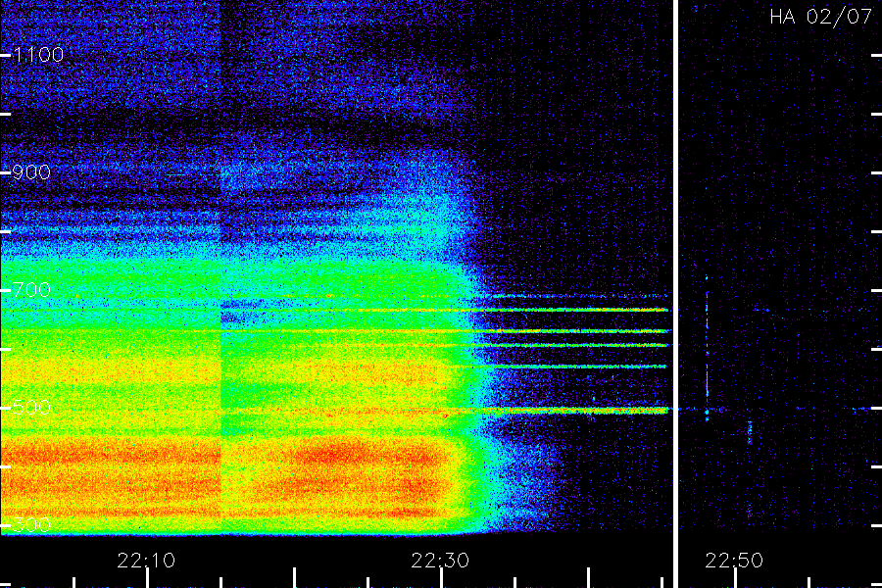Image resolution: width=882 pixels, height=588 pixels.
Task: Click the white vertical time marker line
Action: pyautogui.click(x=675, y=294)
